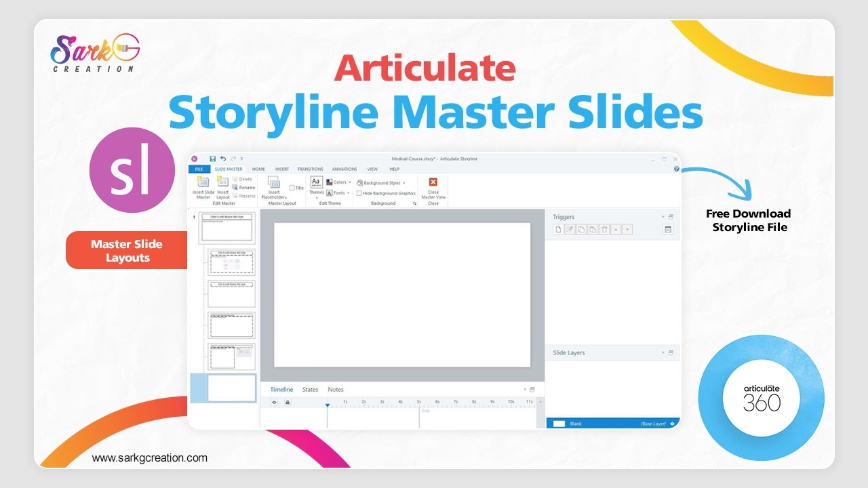Click the Redo arrow icon
The image size is (868, 488).
point(233,159)
